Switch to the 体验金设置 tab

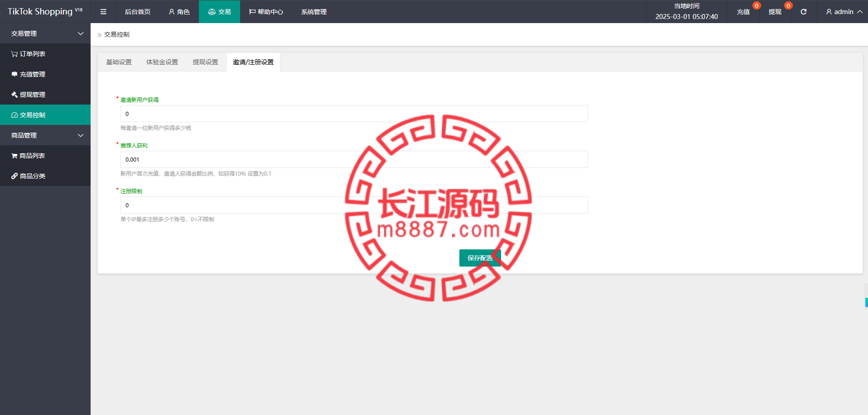point(162,62)
